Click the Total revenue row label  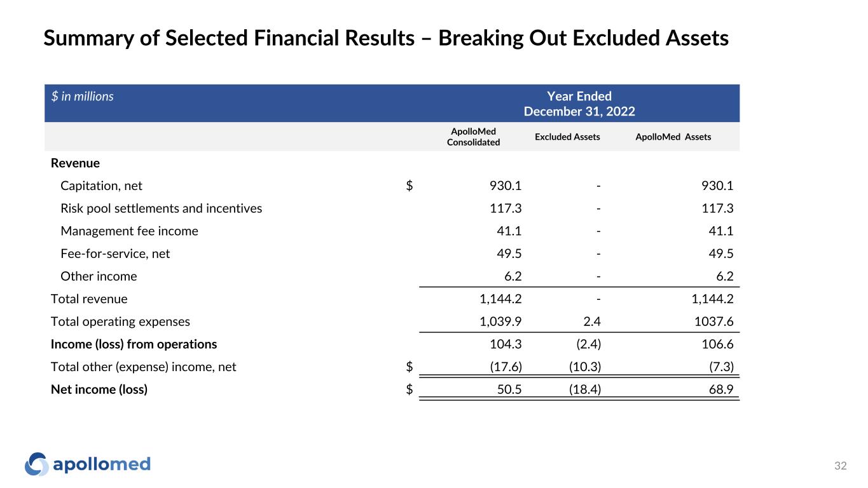point(89,299)
